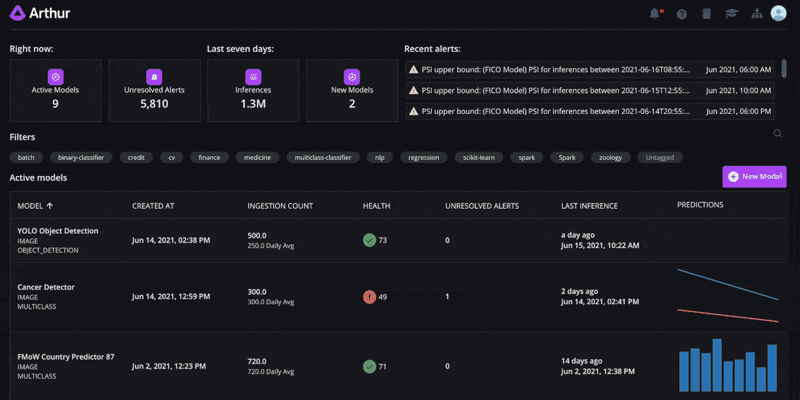
Task: Sort by INGESTION COUNT column header
Action: click(280, 205)
